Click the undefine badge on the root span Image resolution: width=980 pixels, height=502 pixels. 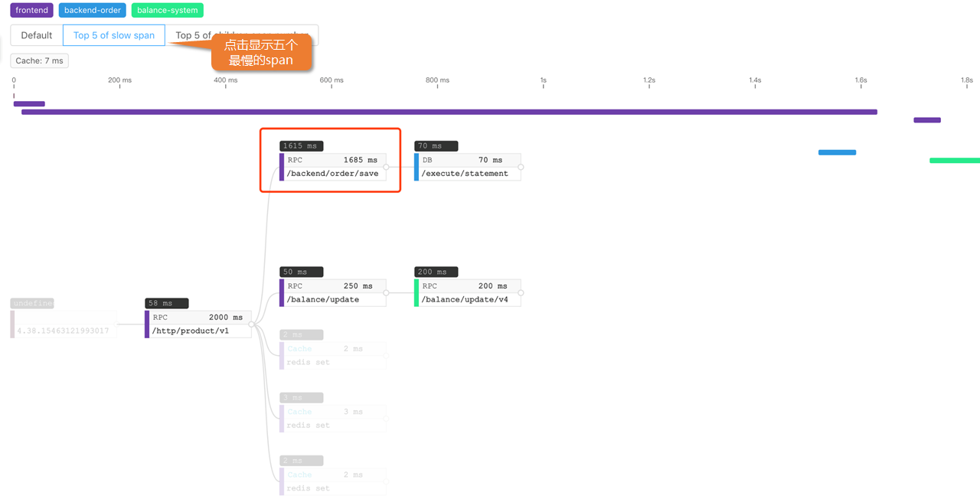(x=31, y=302)
